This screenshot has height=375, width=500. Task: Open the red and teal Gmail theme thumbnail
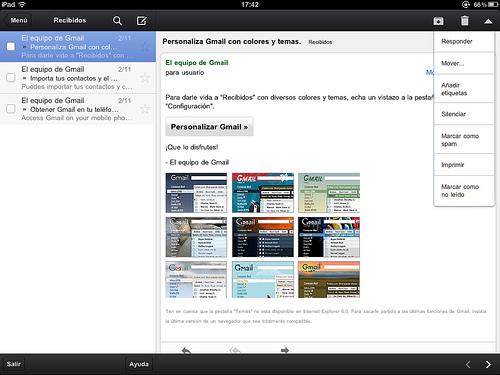[263, 193]
